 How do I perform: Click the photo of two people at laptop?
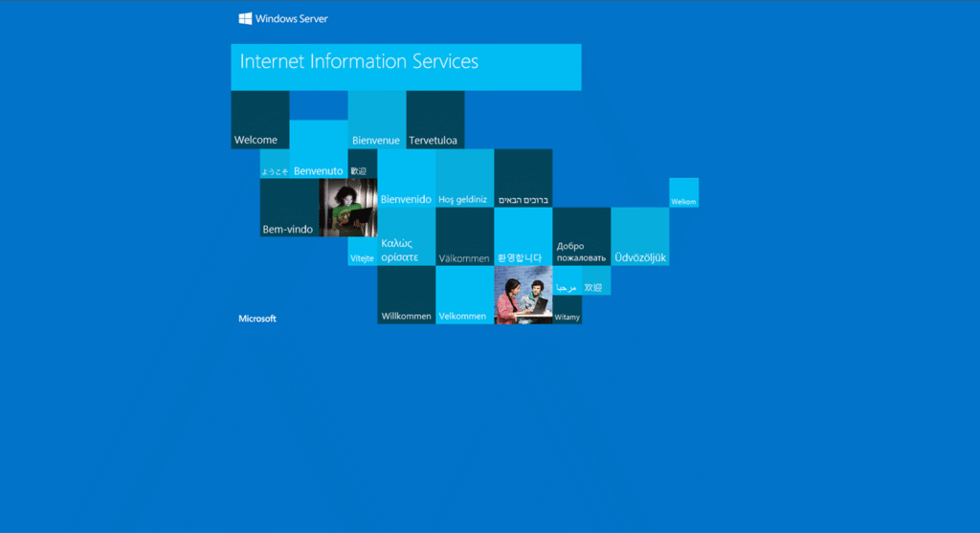coord(523,295)
